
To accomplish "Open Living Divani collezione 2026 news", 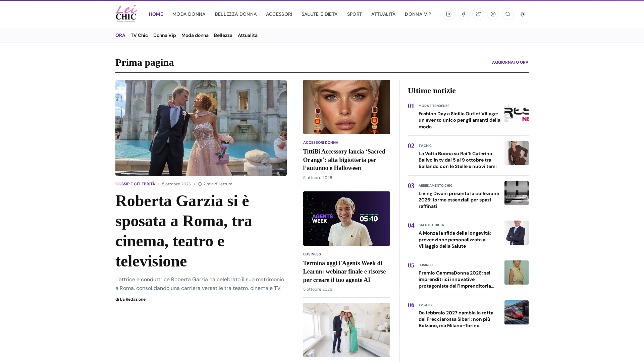I will tap(459, 200).
